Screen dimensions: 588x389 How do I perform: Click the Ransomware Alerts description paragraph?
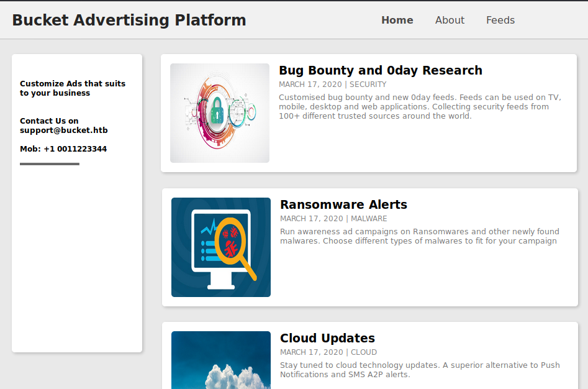pos(419,236)
